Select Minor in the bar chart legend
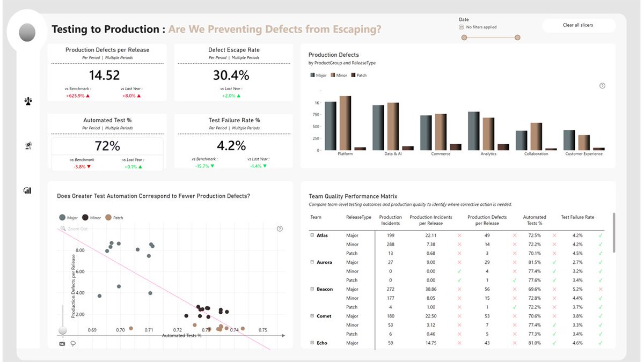The height and width of the screenshot is (362, 644). click(x=339, y=76)
